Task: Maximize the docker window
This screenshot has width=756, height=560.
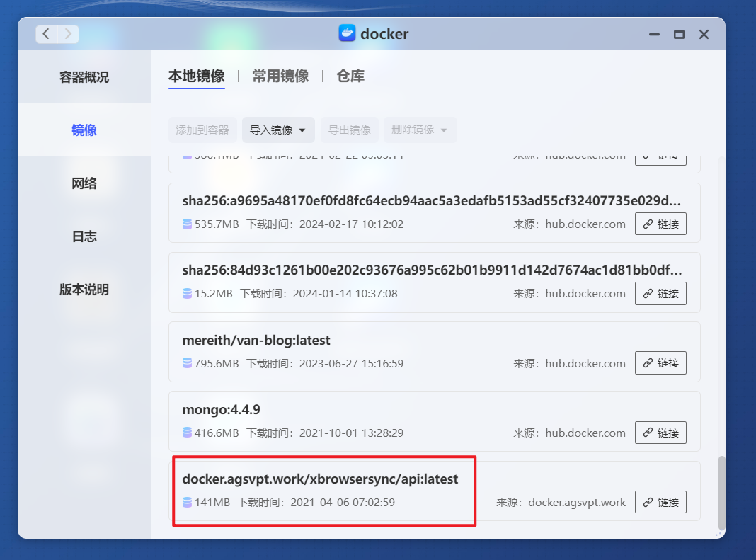Action: coord(679,34)
